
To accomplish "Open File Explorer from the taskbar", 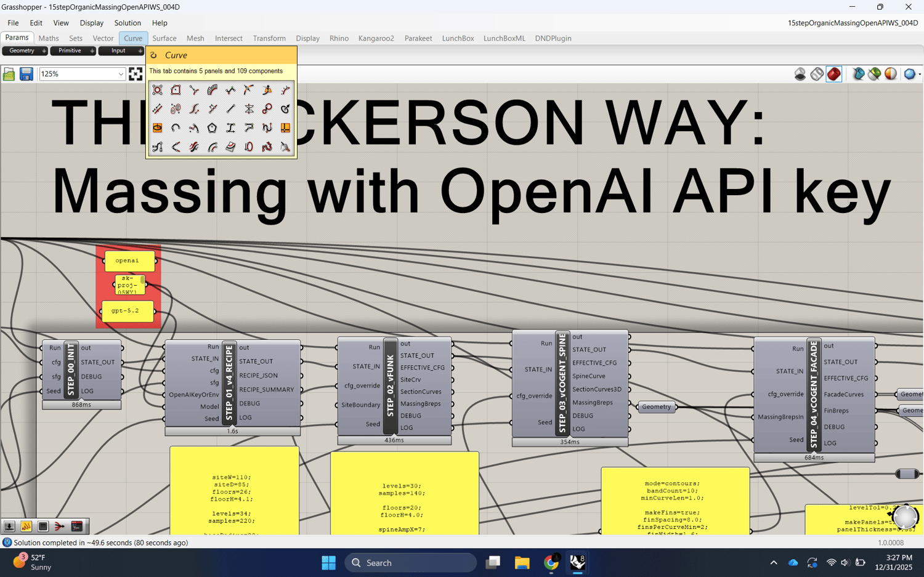I will tap(522, 563).
